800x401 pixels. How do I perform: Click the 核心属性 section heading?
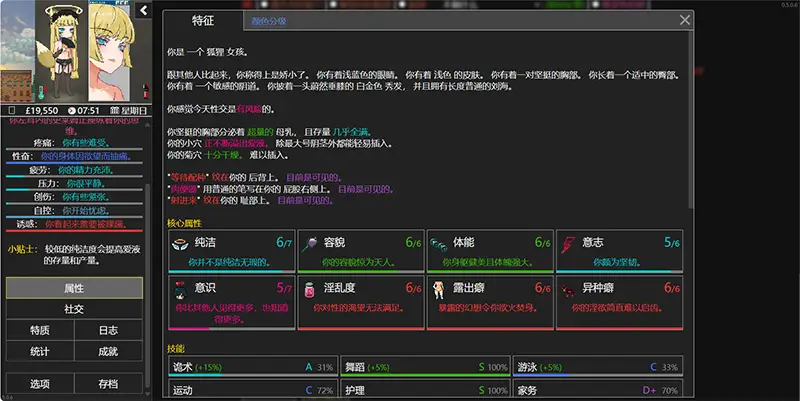184,223
